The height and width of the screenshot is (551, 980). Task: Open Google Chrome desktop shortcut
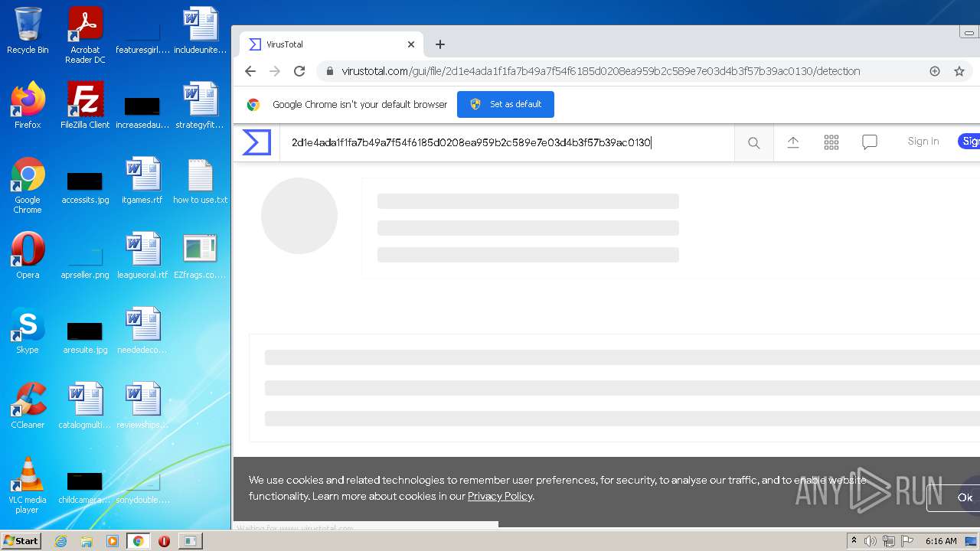coord(28,185)
